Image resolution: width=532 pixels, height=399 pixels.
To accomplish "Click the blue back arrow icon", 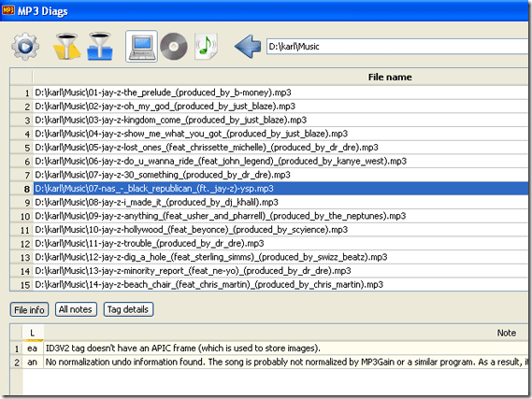I will click(248, 47).
